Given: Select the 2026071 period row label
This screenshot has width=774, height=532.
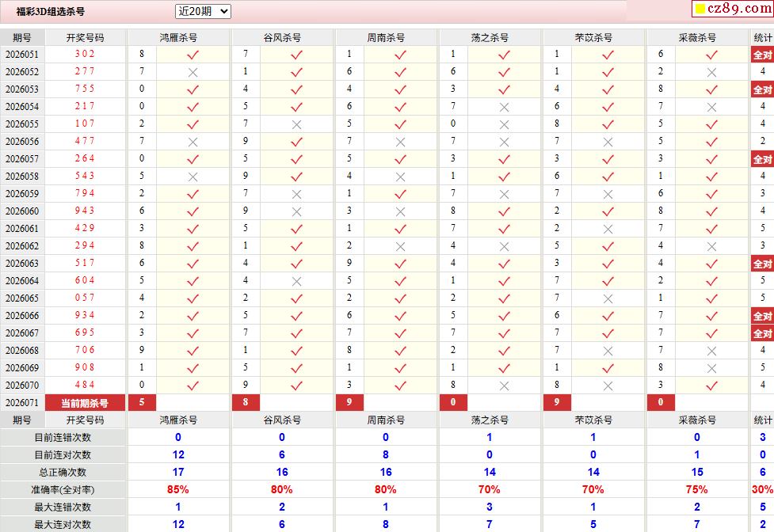Looking at the screenshot, I should [21, 403].
